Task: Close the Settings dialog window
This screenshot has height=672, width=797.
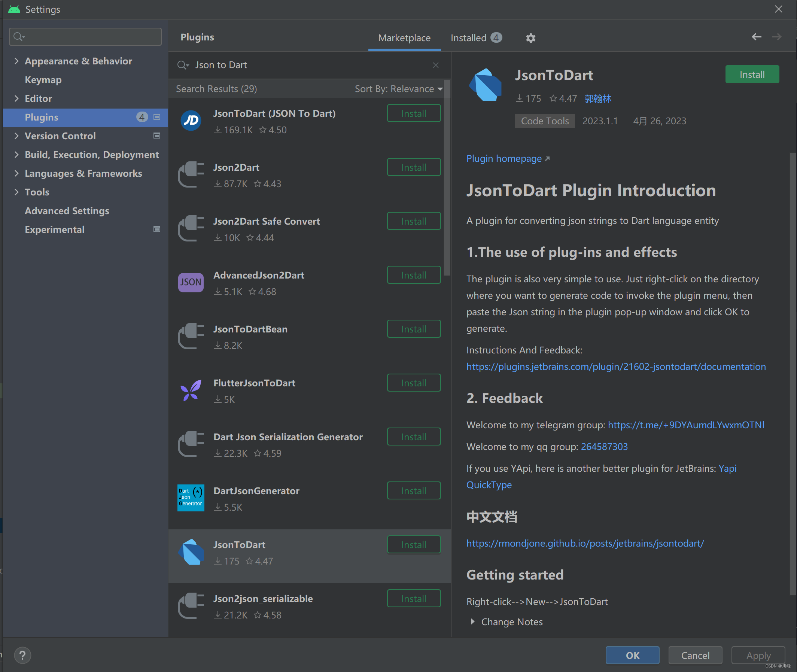Action: [x=778, y=9]
